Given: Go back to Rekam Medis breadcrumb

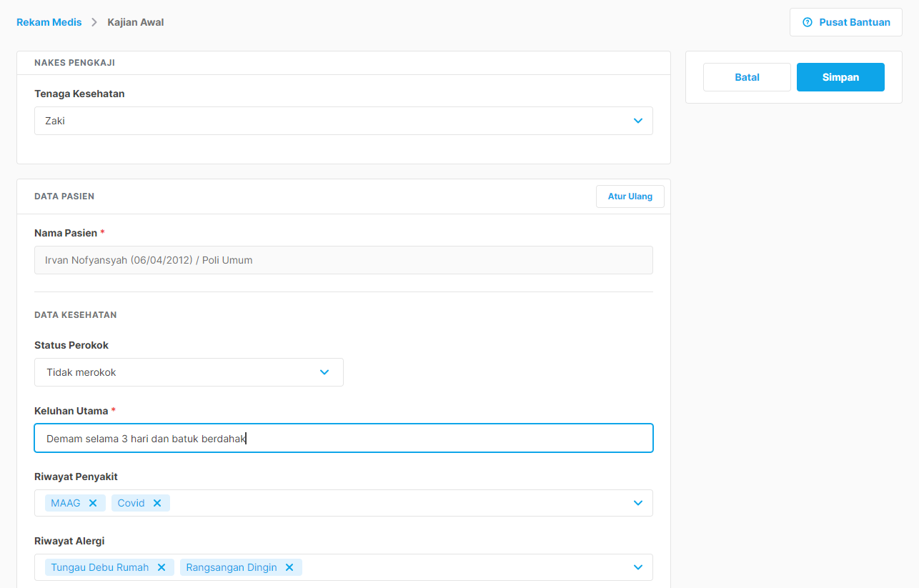Looking at the screenshot, I should pyautogui.click(x=49, y=22).
